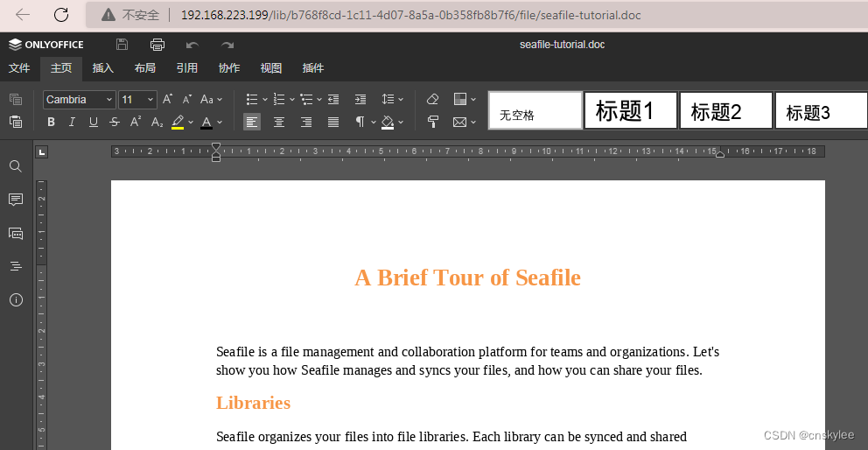
Task: Apply the 标题1 heading style
Action: pyautogui.click(x=631, y=110)
